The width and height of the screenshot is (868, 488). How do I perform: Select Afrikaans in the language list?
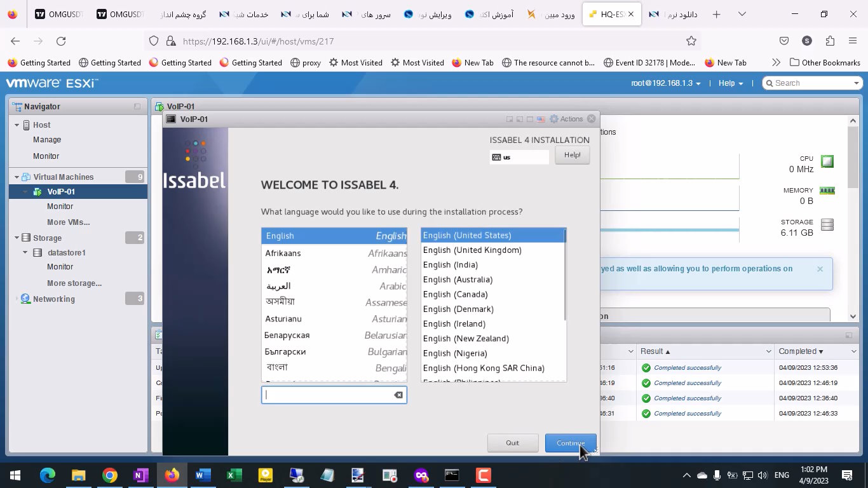(334, 253)
